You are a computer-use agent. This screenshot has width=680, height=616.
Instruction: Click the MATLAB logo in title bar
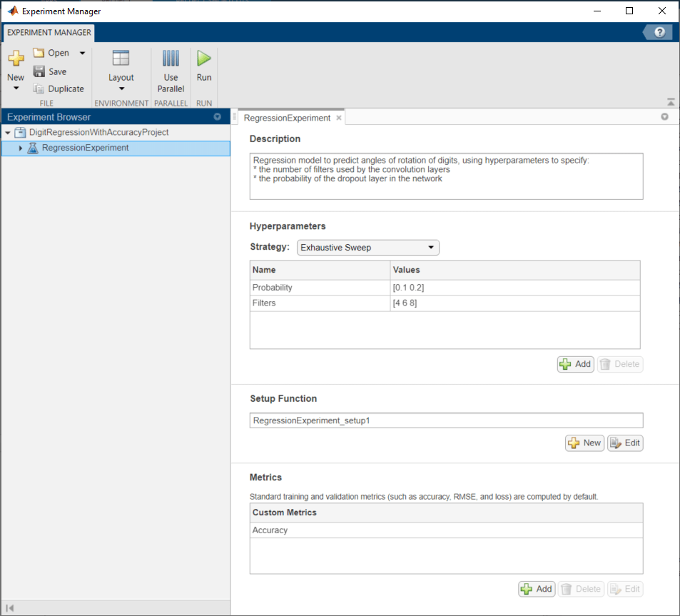click(13, 11)
